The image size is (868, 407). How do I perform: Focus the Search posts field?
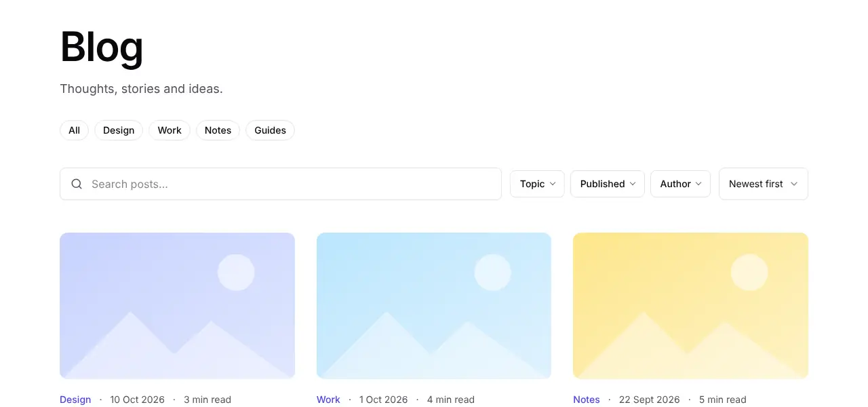pos(281,184)
